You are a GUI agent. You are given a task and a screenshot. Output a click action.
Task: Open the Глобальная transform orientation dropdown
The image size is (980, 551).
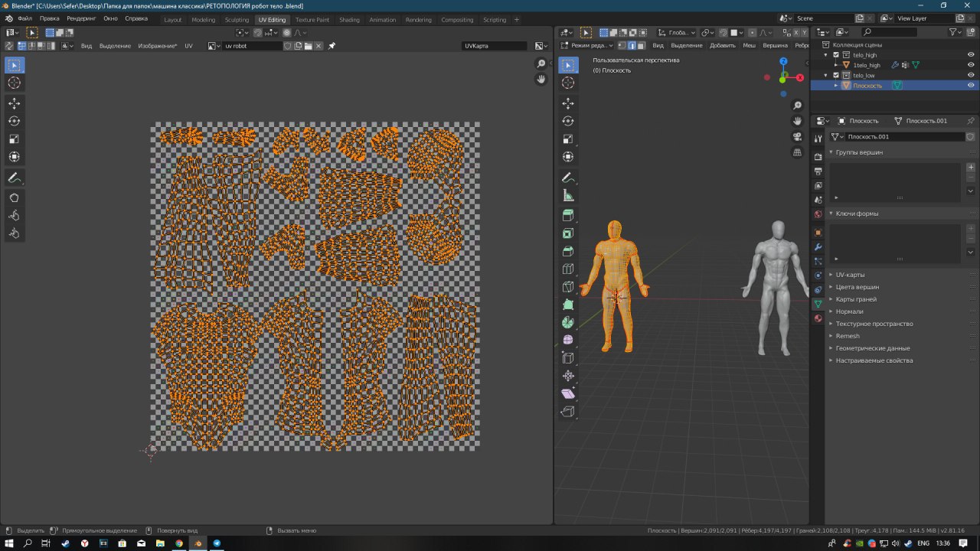coord(677,33)
